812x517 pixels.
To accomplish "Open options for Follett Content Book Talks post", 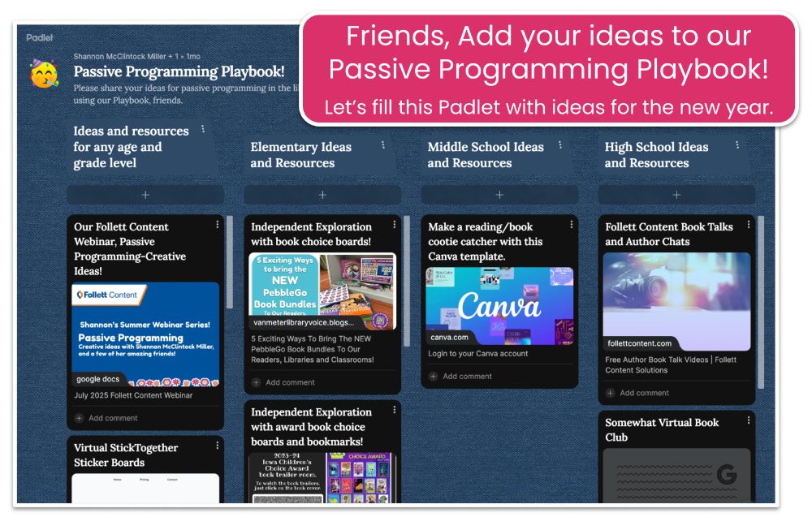I will coord(749,225).
